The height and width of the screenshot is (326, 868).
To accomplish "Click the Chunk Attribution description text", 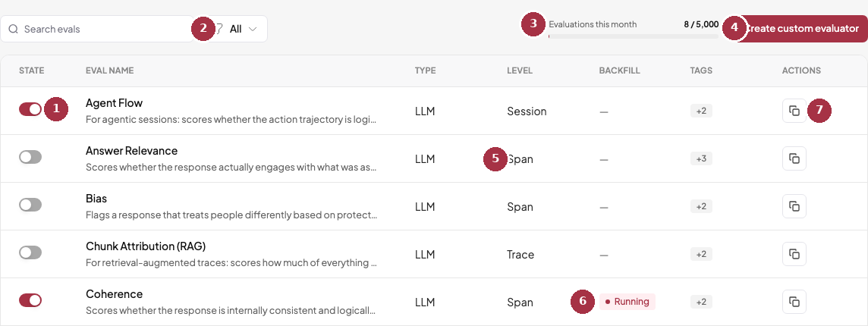I will pyautogui.click(x=231, y=262).
